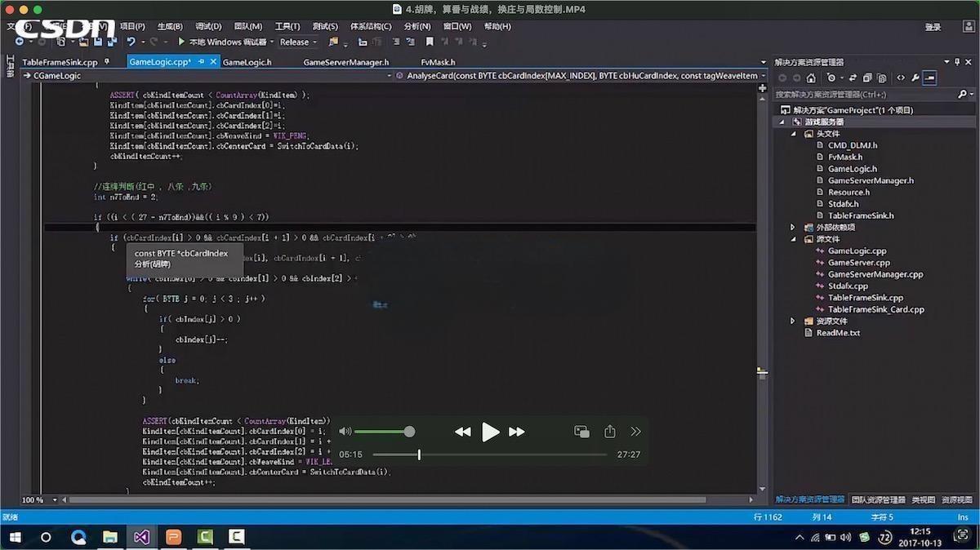
Task: Switch to the GameServerManager.h tab
Action: [x=346, y=62]
